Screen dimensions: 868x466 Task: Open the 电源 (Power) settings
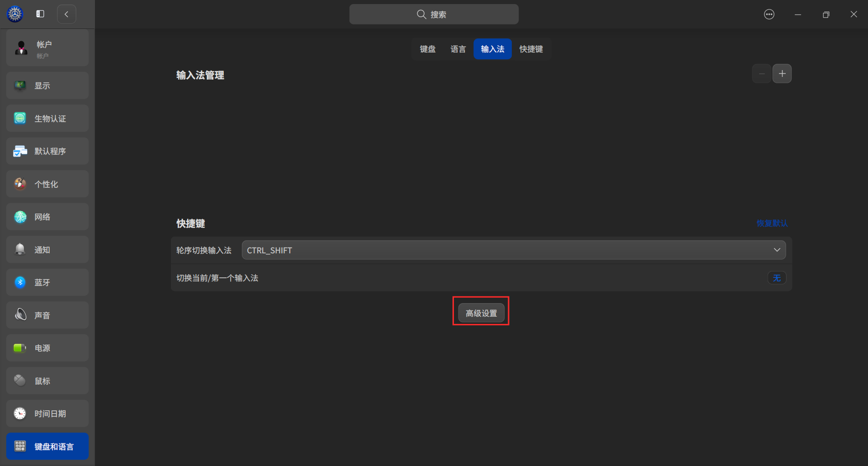coord(47,347)
